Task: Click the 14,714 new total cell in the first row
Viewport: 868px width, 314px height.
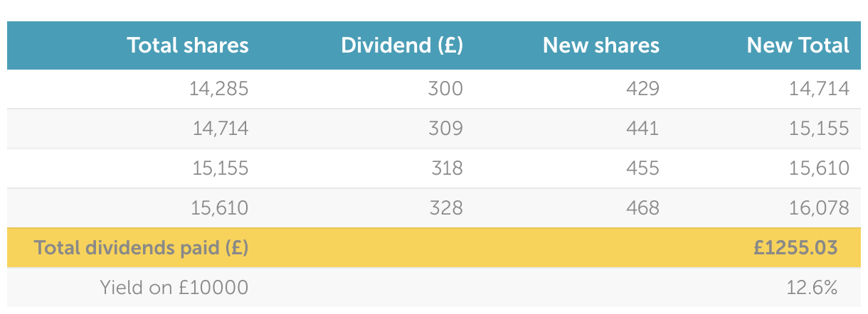Action: 819,89
